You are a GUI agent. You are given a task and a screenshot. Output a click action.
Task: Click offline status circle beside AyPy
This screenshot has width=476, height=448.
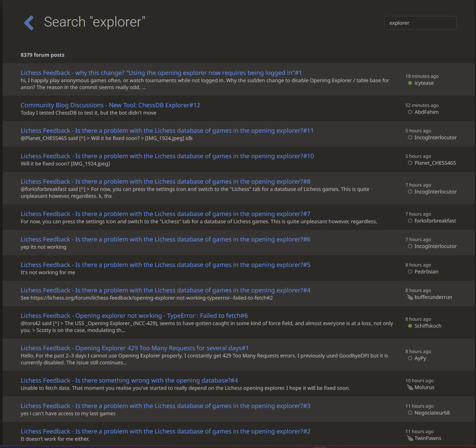point(410,358)
